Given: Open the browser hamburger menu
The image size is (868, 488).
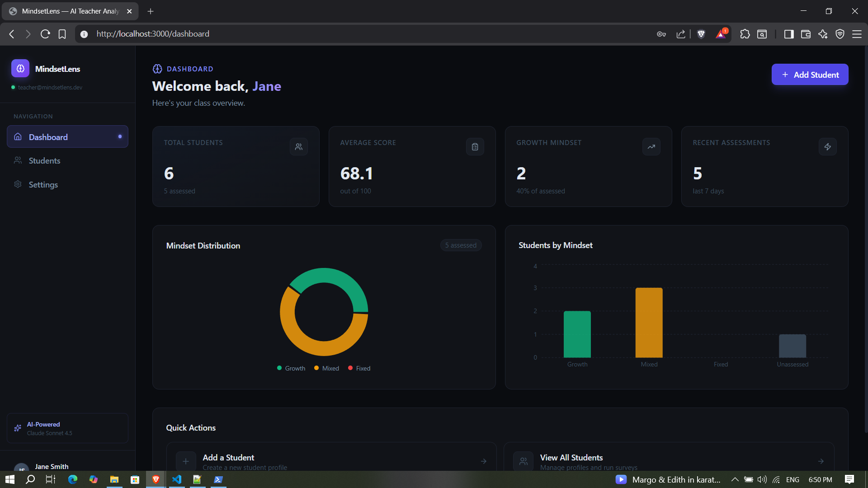Looking at the screenshot, I should point(857,34).
